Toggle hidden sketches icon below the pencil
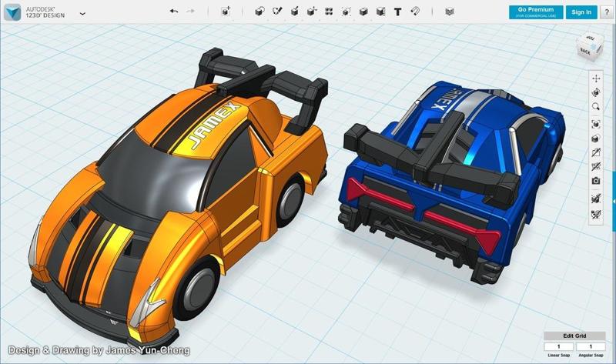 [x=596, y=166]
